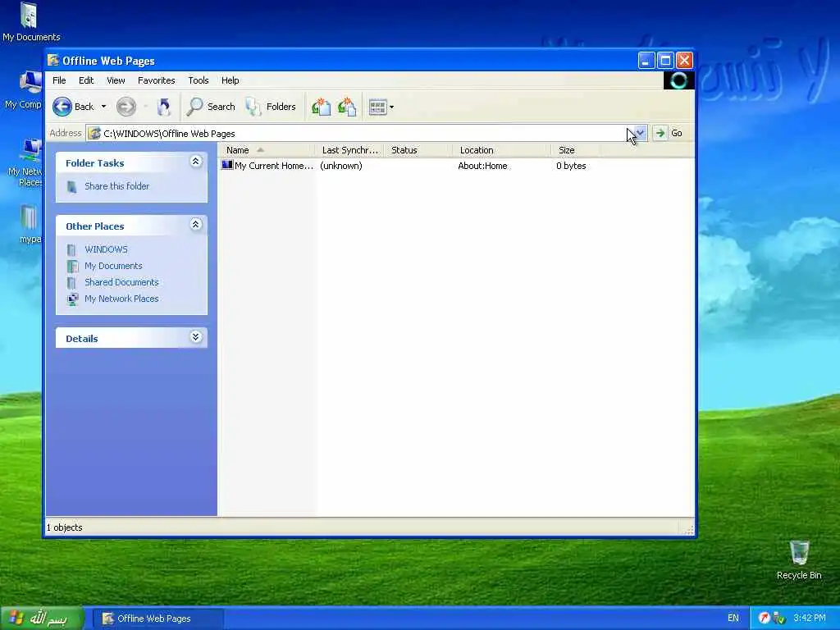Toggle the Folders tree pane
The image size is (840, 630).
(271, 107)
